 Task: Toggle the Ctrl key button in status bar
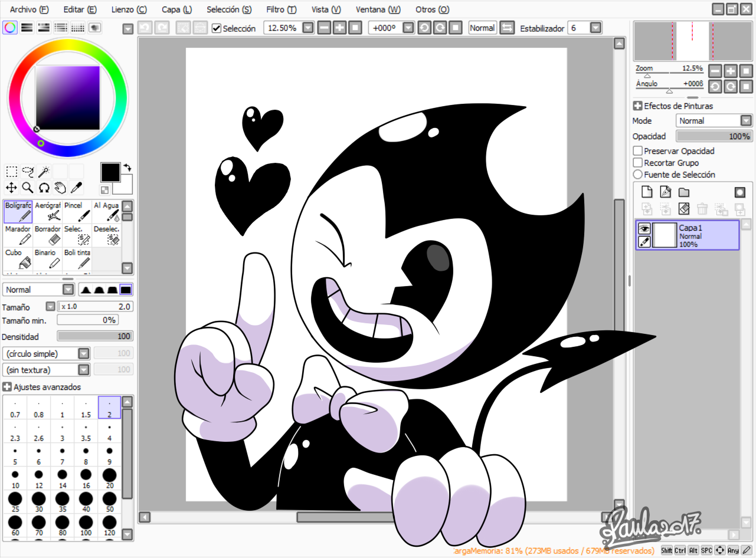pyautogui.click(x=680, y=550)
